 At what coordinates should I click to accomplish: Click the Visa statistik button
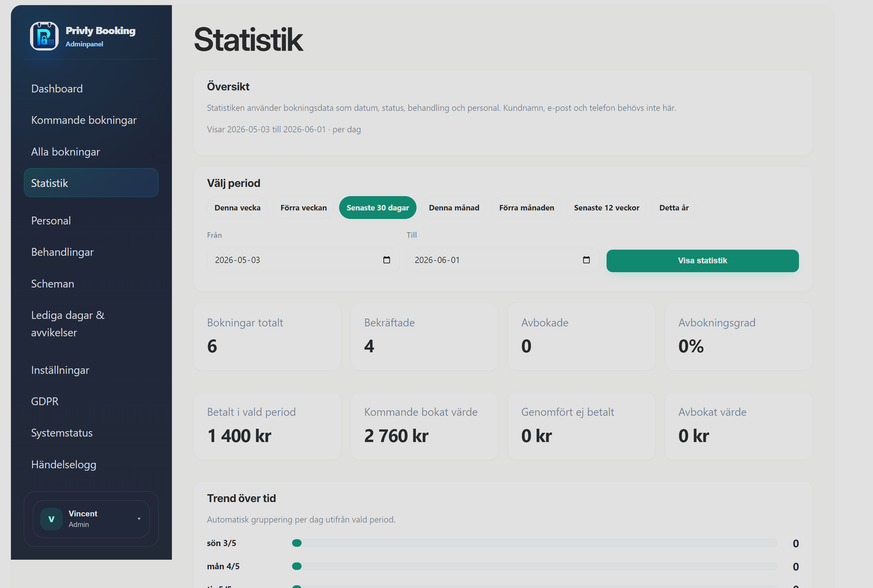pyautogui.click(x=702, y=261)
